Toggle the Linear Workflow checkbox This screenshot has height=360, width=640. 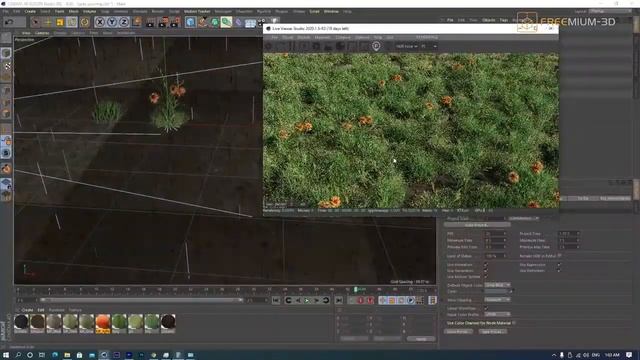[x=486, y=308]
